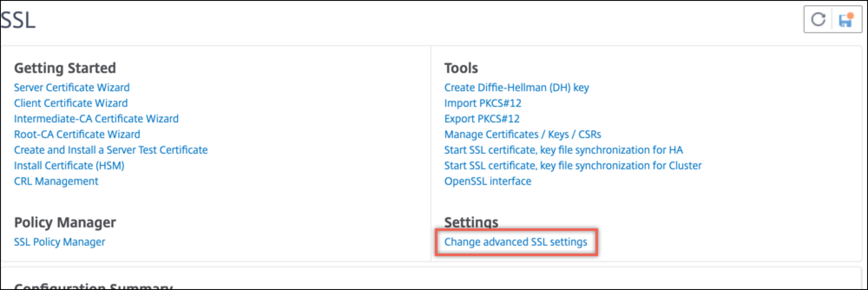Start SSL certificate synchronization for HA
This screenshot has width=868, height=290.
[x=564, y=150]
